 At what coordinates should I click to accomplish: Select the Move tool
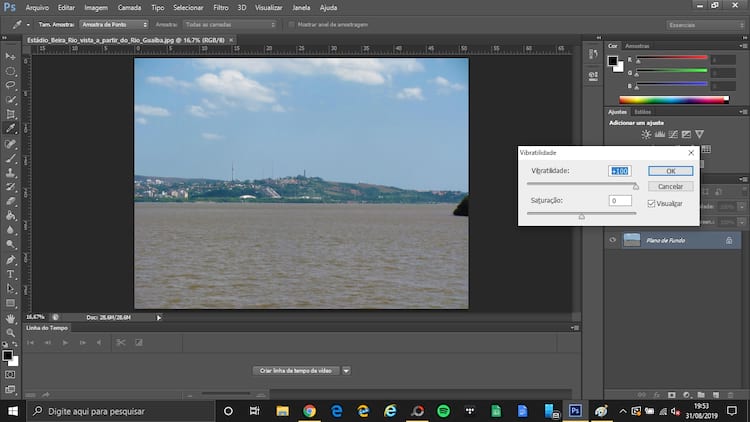point(10,56)
